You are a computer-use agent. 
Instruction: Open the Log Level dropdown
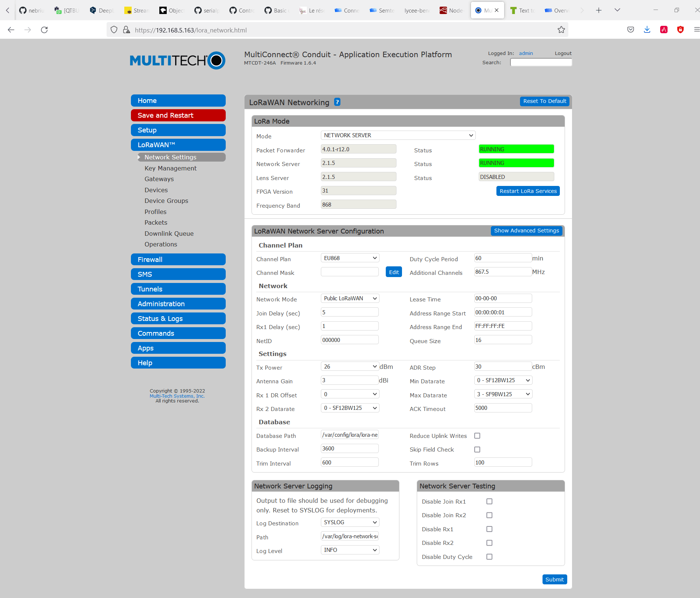[x=350, y=550]
